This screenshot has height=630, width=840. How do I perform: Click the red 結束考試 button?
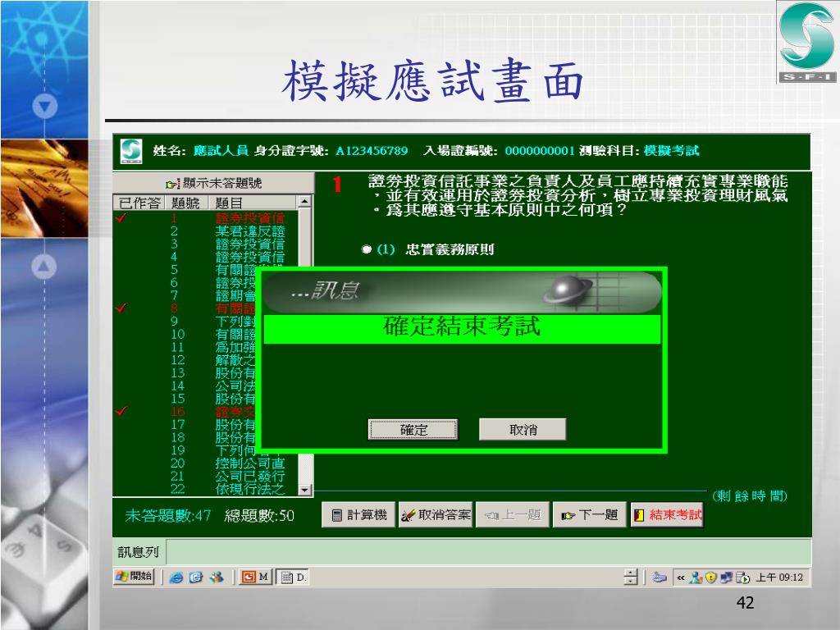[x=667, y=515]
